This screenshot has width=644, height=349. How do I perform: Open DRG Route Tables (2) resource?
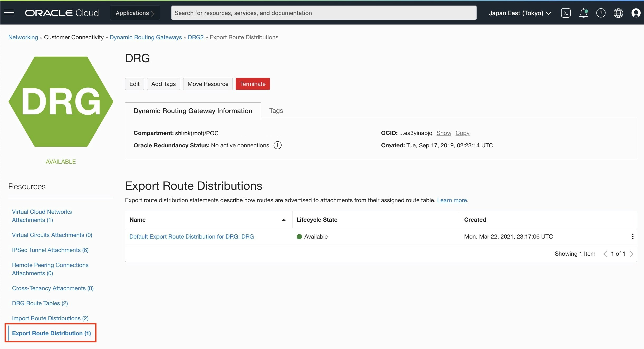pos(40,303)
